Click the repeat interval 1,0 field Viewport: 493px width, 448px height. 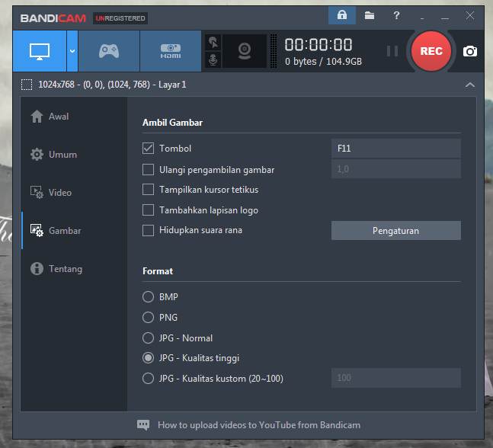pos(396,169)
